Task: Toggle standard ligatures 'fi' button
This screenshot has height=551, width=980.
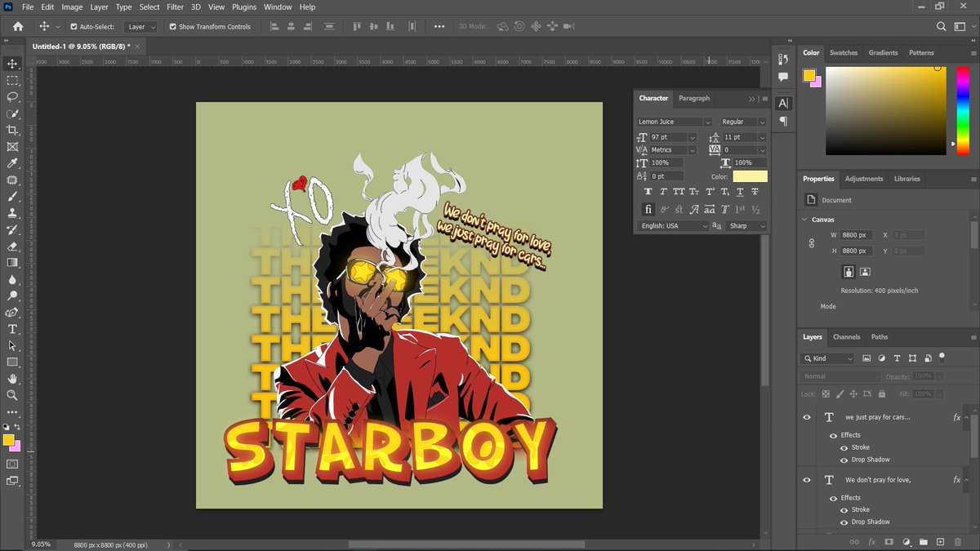Action: point(648,210)
